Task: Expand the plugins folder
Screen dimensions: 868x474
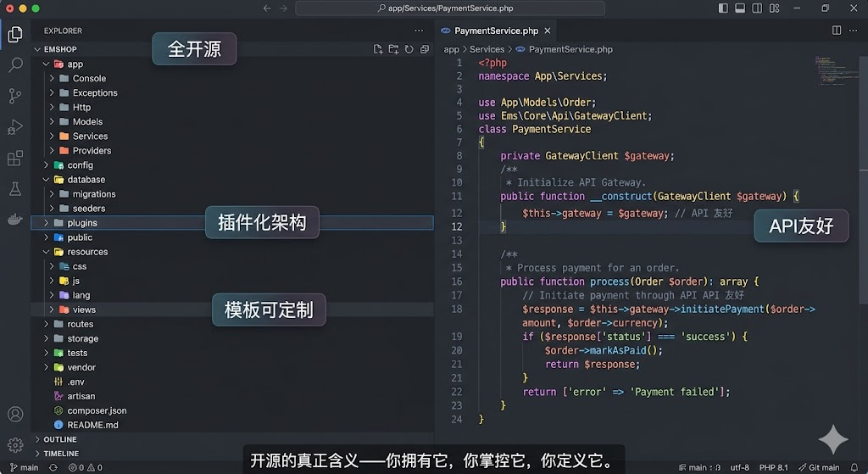Action: pyautogui.click(x=82, y=223)
